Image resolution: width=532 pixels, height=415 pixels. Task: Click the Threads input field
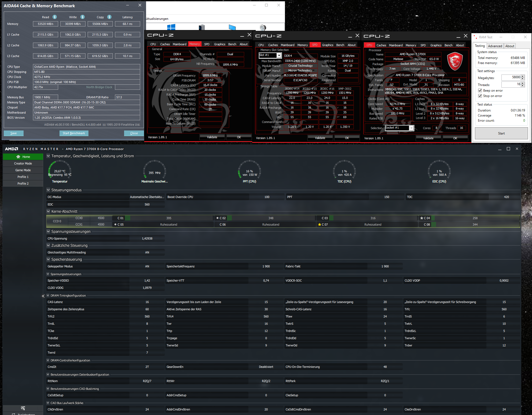tap(511, 84)
